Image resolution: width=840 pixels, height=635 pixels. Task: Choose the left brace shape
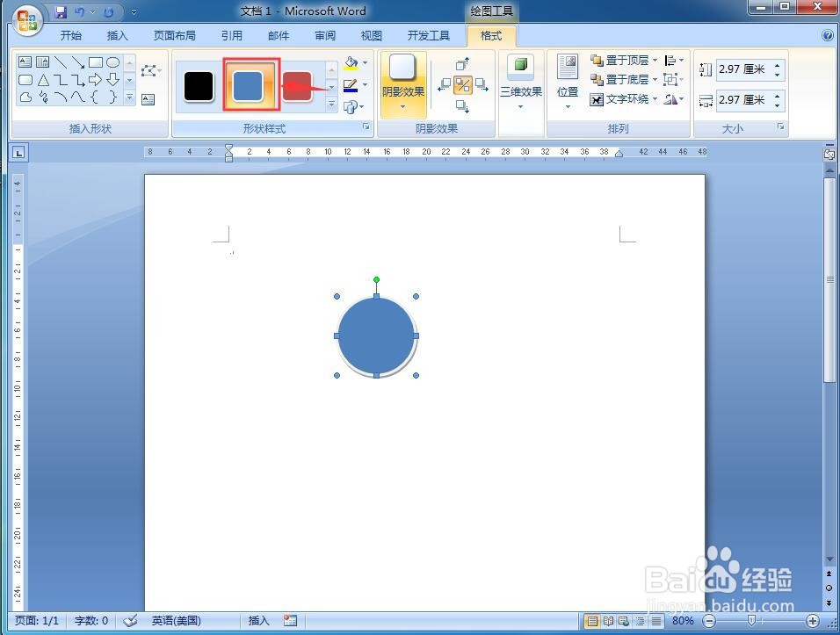tap(95, 97)
